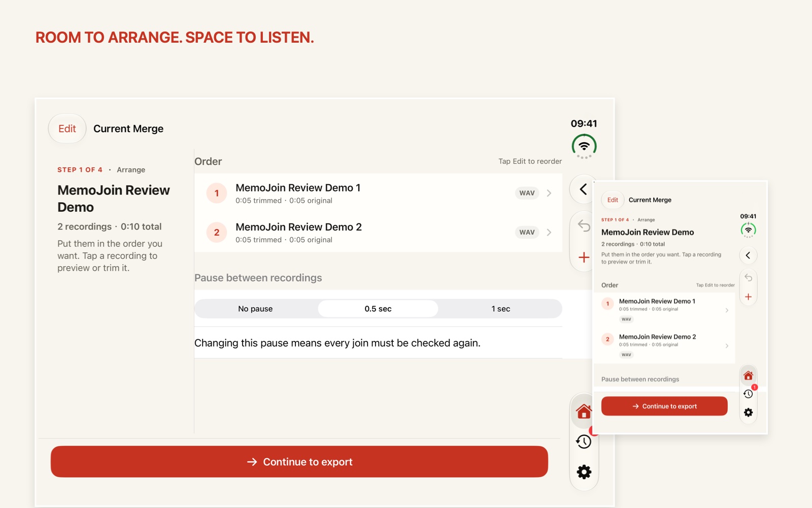Select the 0.5 sec pause option
The image size is (812, 508).
pos(378,309)
